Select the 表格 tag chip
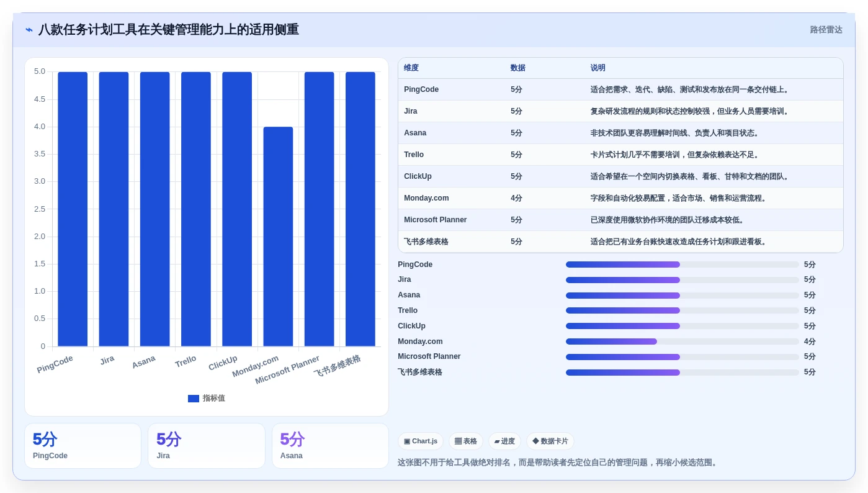Screen dimensions: 868x493 pos(465,441)
